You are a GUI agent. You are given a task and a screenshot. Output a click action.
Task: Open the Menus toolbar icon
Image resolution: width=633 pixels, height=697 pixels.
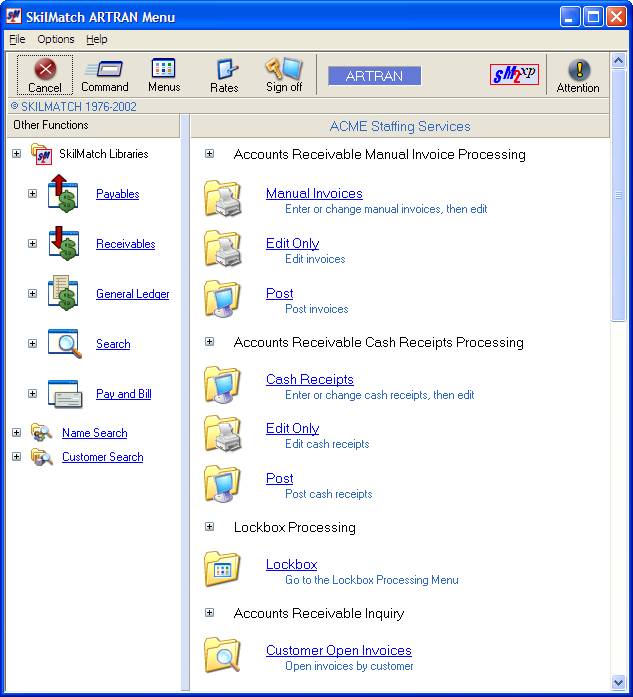[x=164, y=68]
